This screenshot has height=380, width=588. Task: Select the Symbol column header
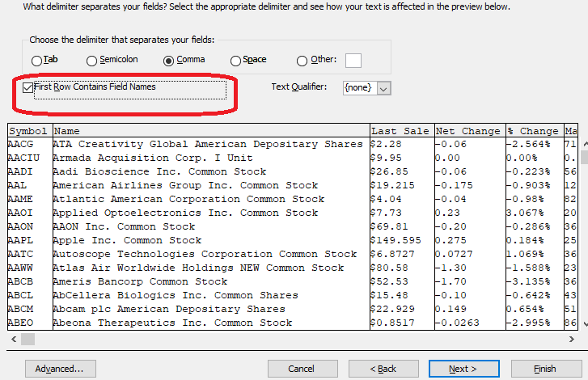[x=30, y=131]
